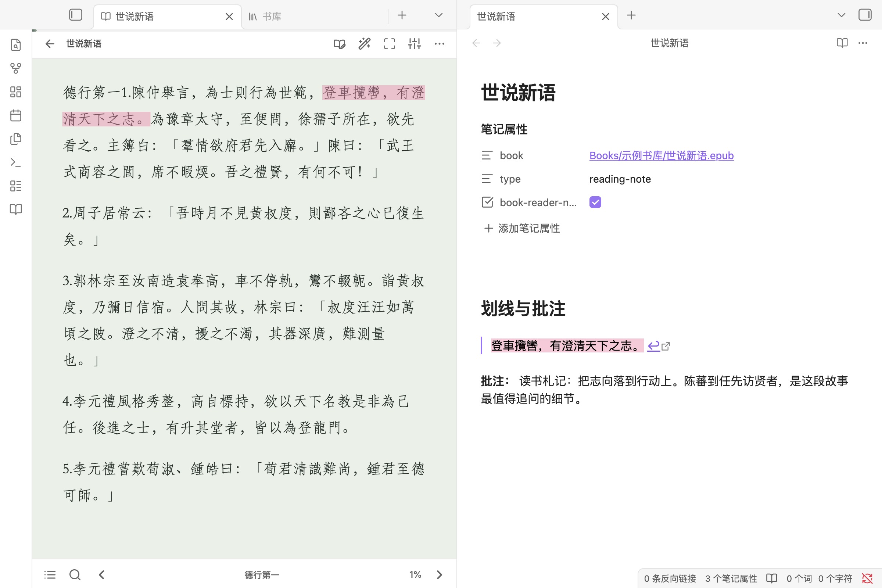Open the type property type icon
Viewport: 882px width, 588px height.
(x=487, y=179)
